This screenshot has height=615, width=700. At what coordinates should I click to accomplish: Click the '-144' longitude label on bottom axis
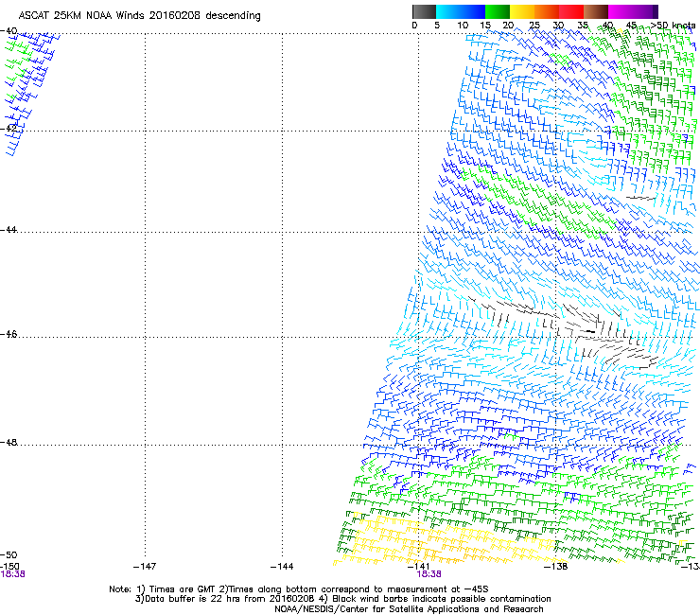tap(282, 567)
